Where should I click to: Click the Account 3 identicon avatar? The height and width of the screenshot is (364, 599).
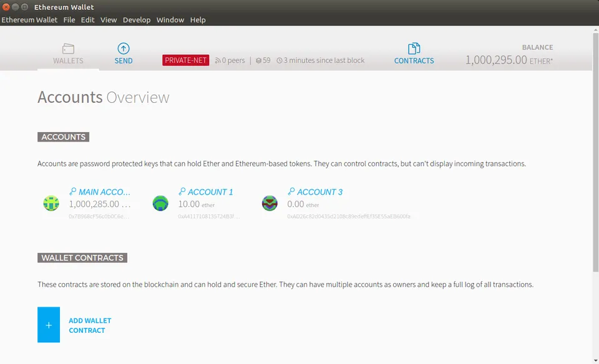point(270,203)
